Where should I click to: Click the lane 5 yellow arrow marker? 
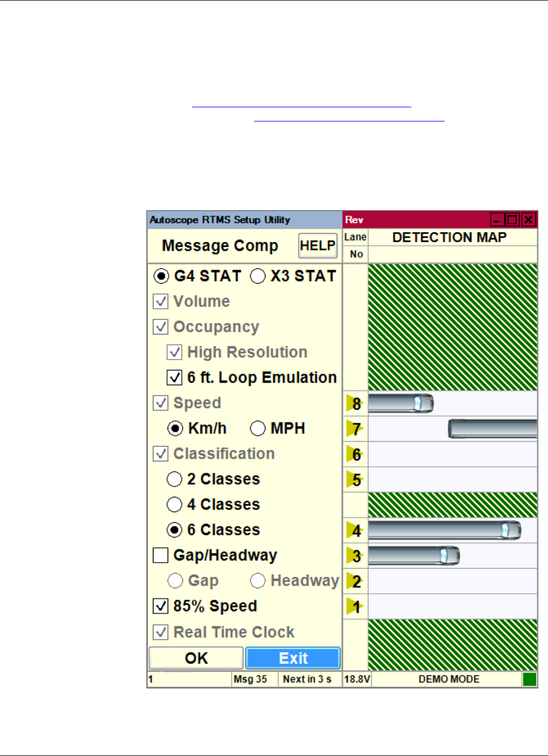point(355,480)
